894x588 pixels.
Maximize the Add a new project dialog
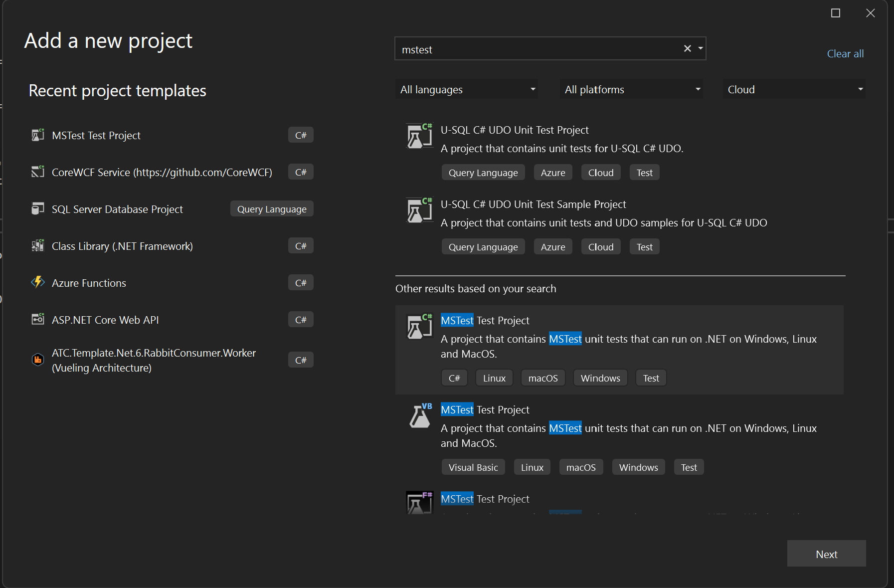(x=836, y=13)
